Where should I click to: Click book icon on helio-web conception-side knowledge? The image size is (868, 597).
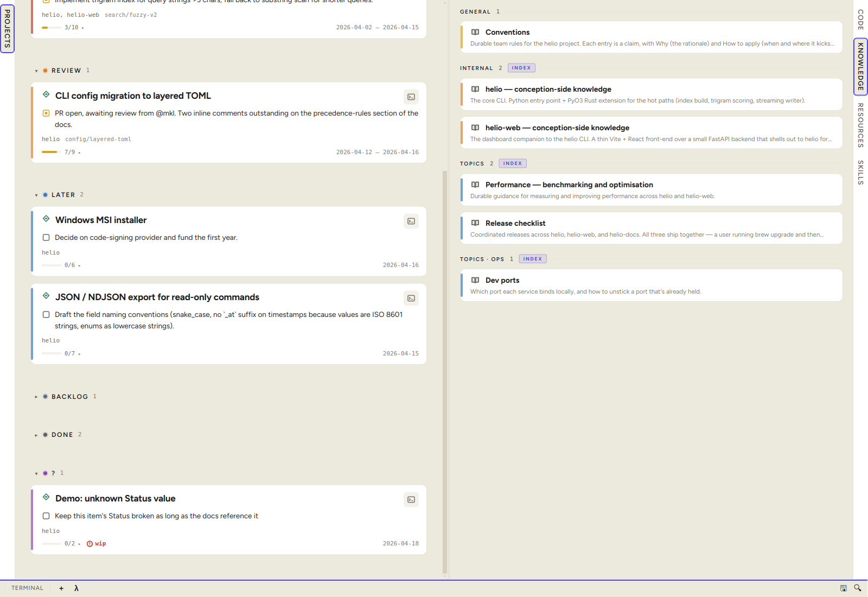pyautogui.click(x=475, y=128)
